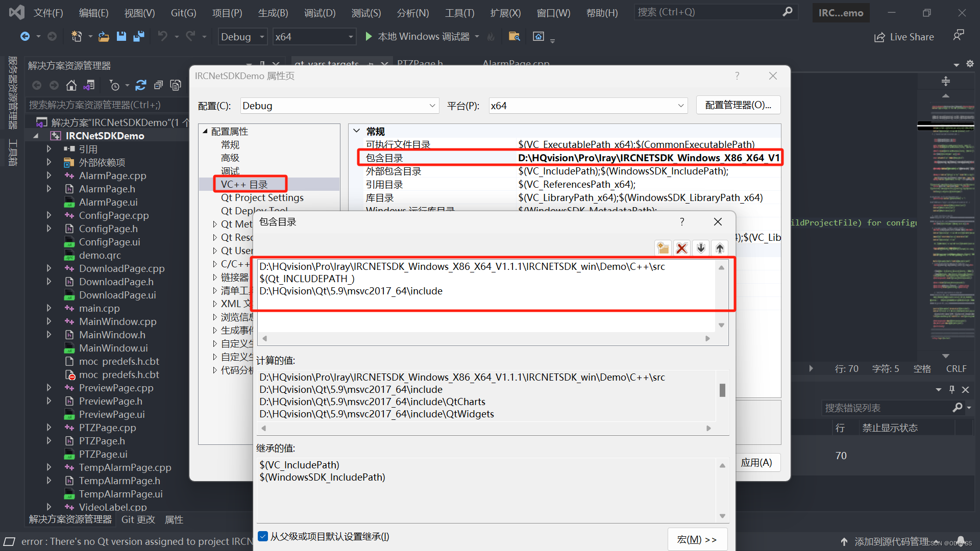
Task: Collapse 常规 section in property grid
Action: pos(357,131)
